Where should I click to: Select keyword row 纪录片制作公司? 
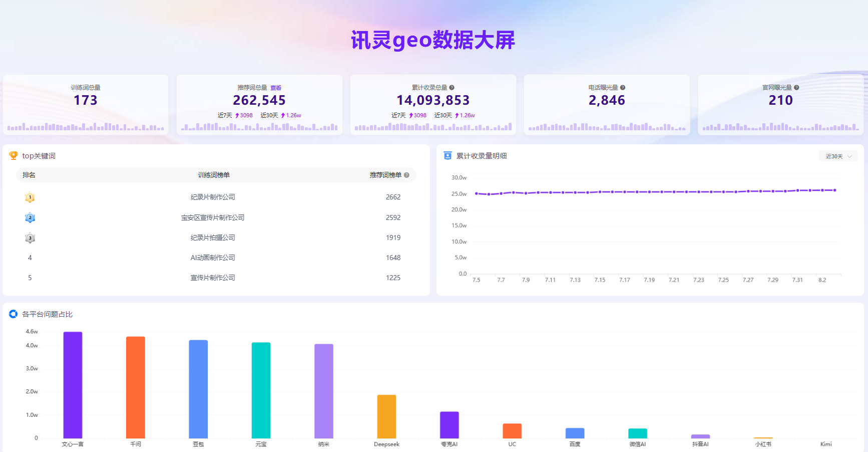[x=216, y=197]
